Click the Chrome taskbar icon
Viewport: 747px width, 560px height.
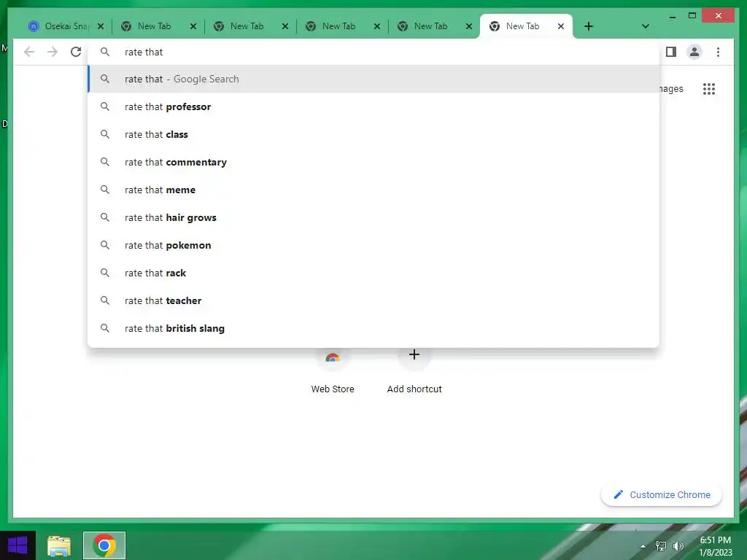tap(104, 545)
